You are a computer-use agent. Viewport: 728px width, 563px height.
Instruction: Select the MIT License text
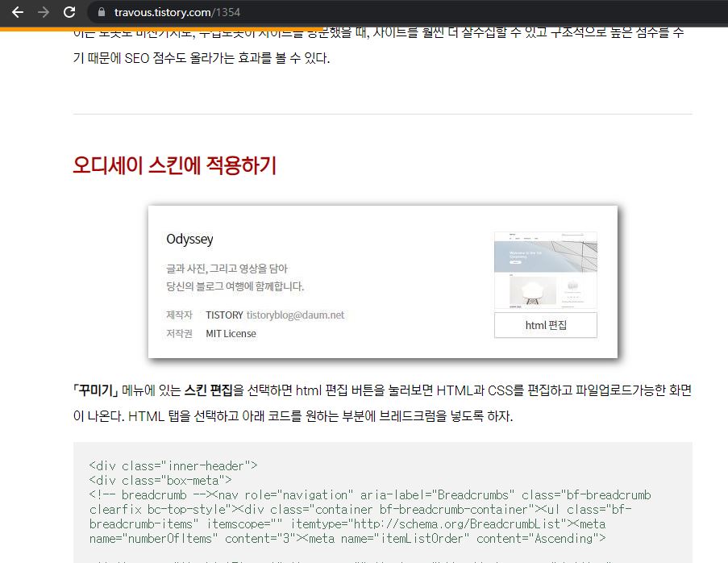(x=231, y=334)
